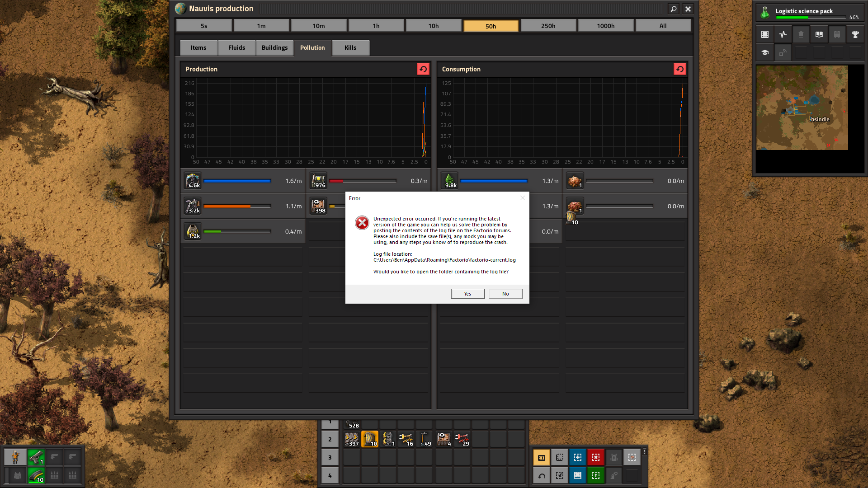This screenshot has height=488, width=868.
Task: Click the 46% research progress text
Action: coord(854,18)
